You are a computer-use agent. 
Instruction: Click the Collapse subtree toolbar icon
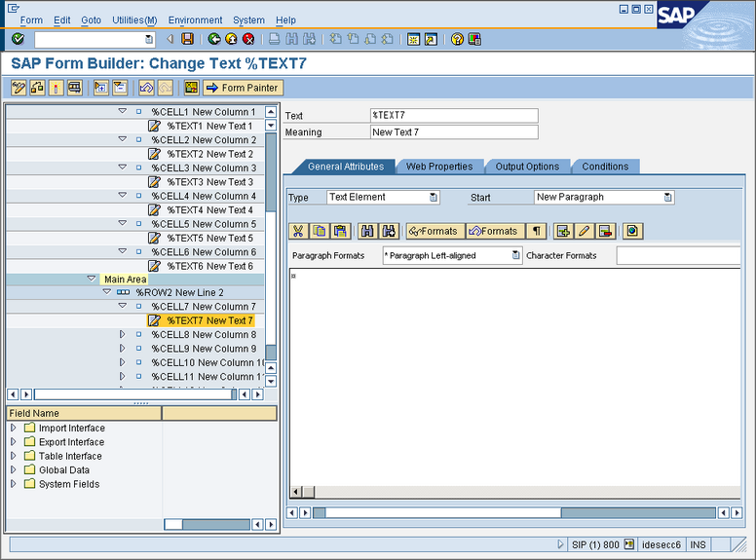click(x=120, y=88)
